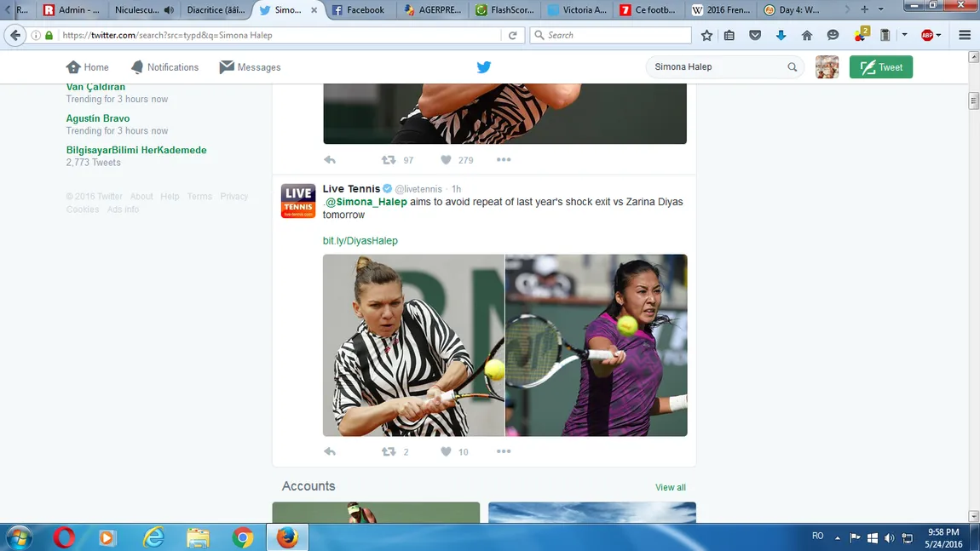980x551 pixels.
Task: Reply to the tweet with 97 retweets
Action: tap(330, 160)
